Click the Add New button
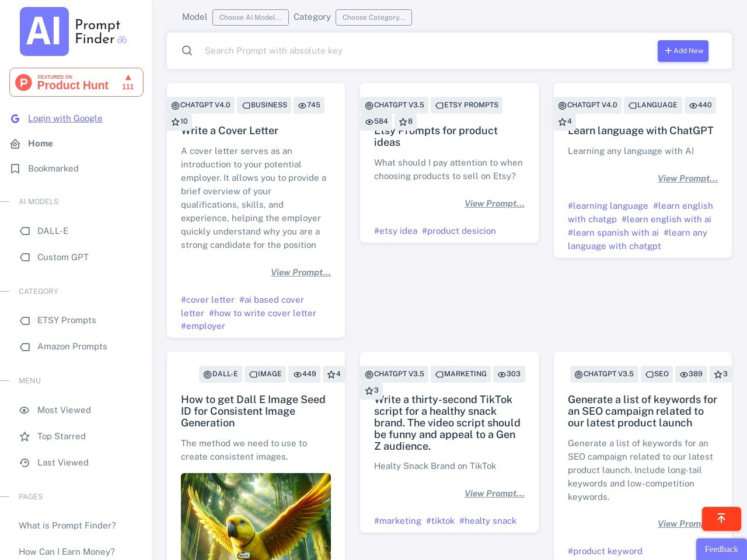This screenshot has width=747, height=560. pyautogui.click(x=683, y=51)
